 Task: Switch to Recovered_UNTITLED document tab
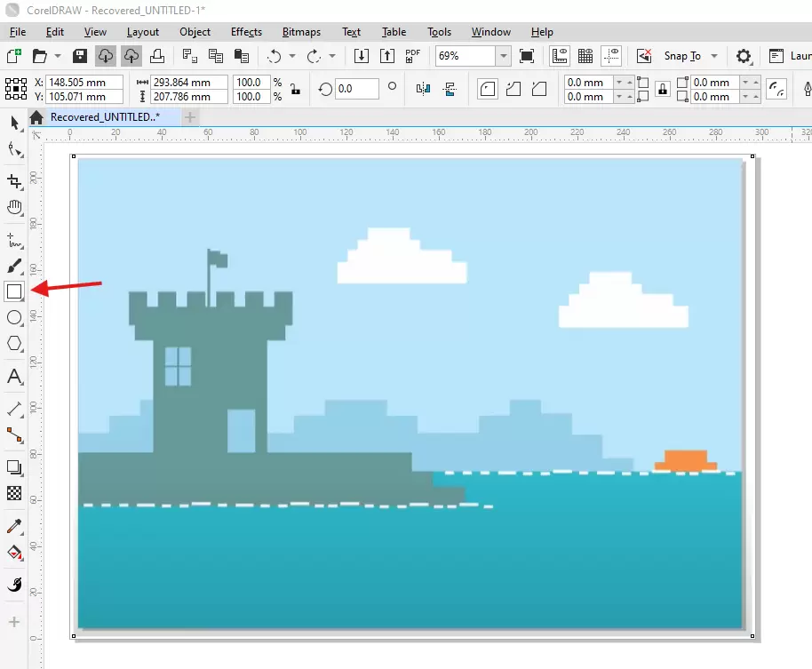tap(104, 117)
